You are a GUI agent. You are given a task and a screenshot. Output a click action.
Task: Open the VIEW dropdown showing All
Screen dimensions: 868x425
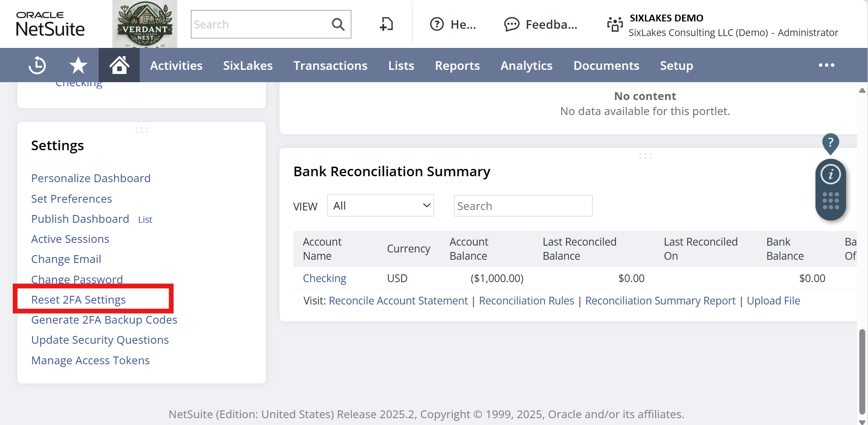[380, 205]
